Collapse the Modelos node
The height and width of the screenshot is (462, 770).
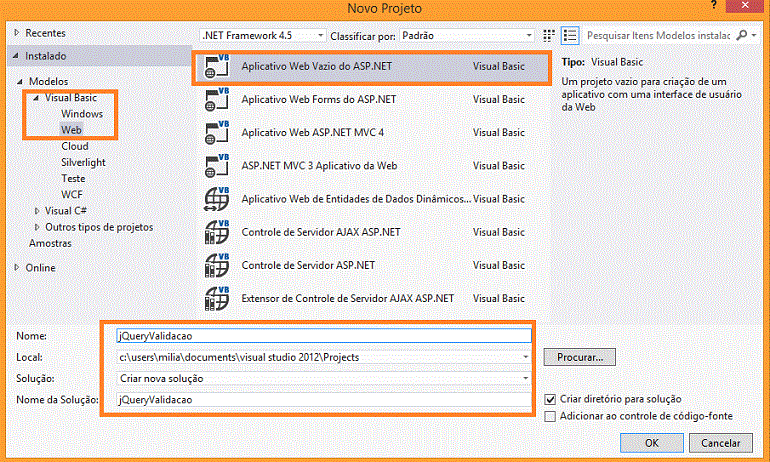tap(20, 82)
